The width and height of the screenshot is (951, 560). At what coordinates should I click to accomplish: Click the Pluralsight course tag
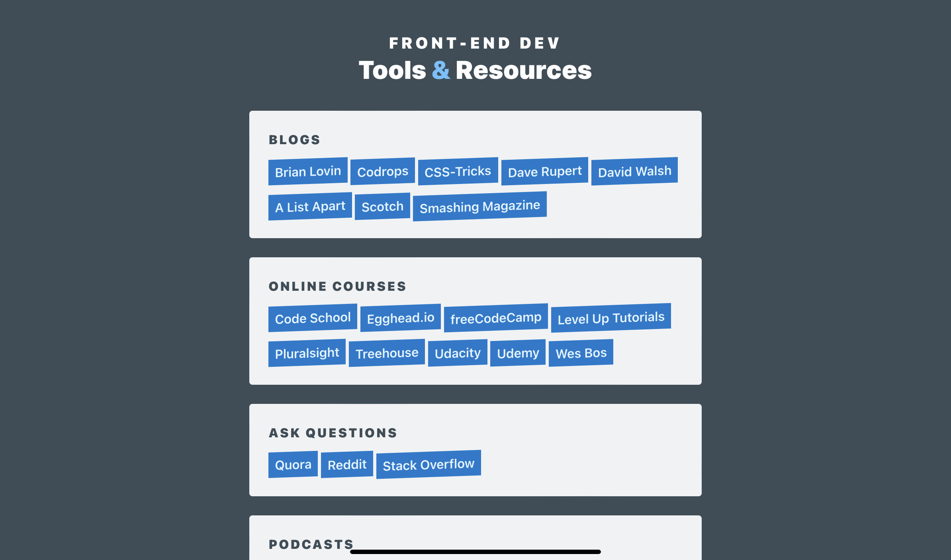[x=307, y=352]
